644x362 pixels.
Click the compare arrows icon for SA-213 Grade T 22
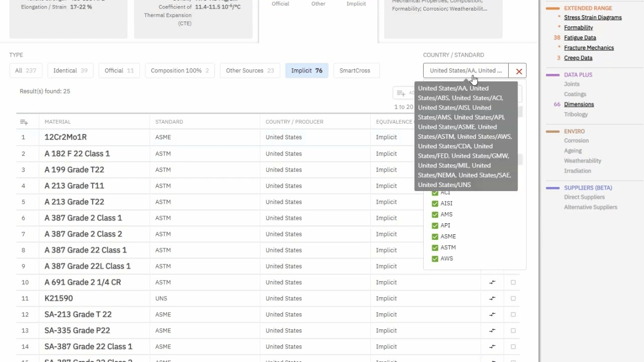(492, 315)
